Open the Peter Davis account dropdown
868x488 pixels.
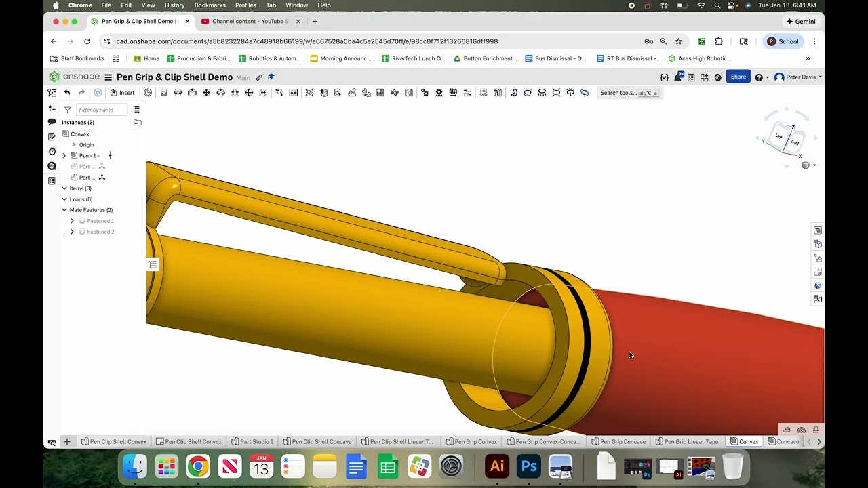(798, 77)
